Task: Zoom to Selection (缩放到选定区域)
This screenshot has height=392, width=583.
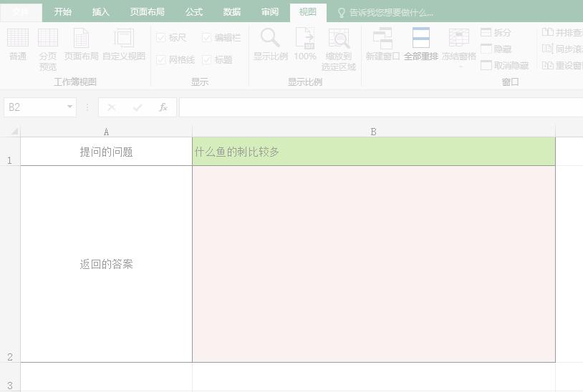Action: coord(339,50)
